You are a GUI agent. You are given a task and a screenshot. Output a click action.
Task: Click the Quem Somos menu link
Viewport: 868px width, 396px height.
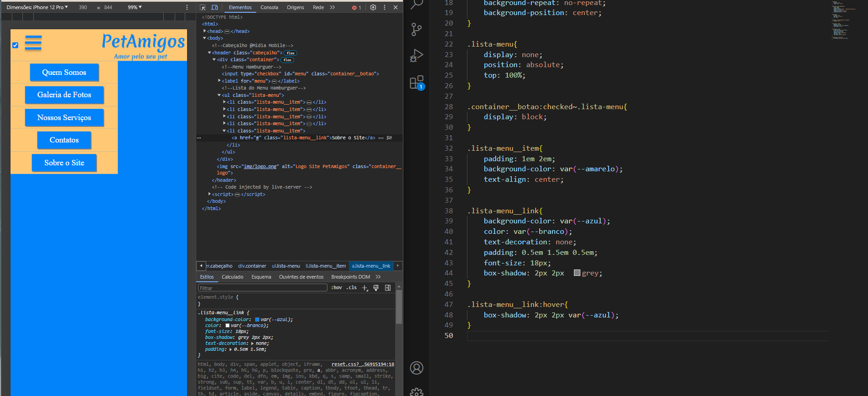[64, 72]
